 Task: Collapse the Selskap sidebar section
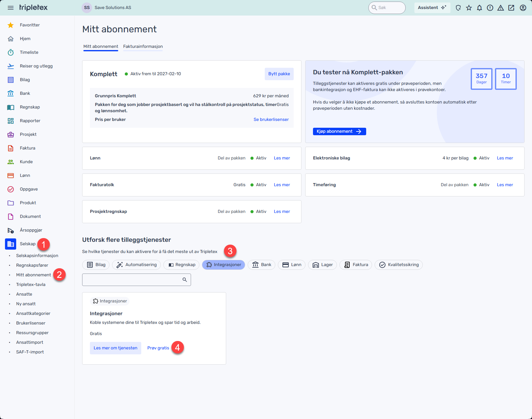tap(27, 244)
